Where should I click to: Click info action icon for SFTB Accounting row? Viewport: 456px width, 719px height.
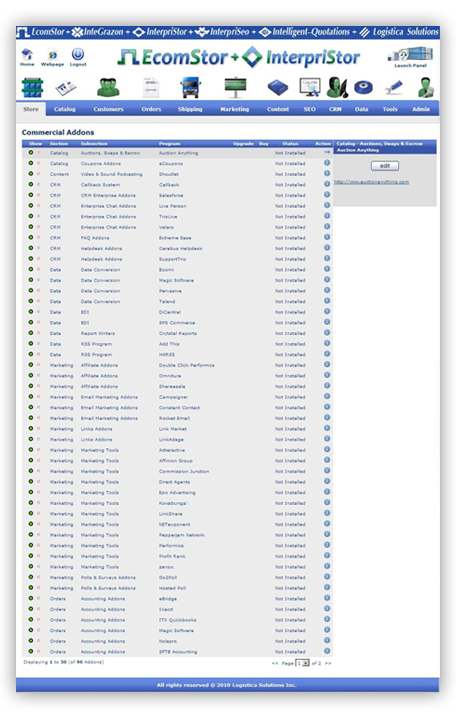327,651
